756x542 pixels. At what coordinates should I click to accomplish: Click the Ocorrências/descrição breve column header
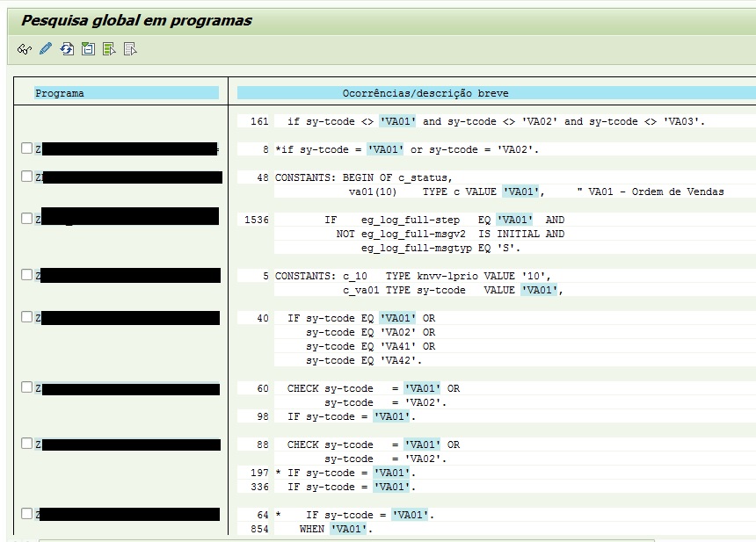(x=497, y=93)
